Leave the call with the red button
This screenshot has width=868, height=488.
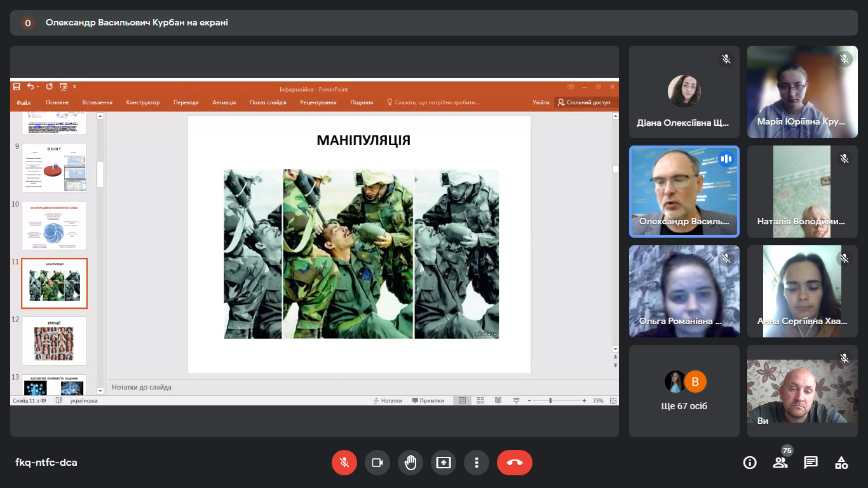[514, 463]
